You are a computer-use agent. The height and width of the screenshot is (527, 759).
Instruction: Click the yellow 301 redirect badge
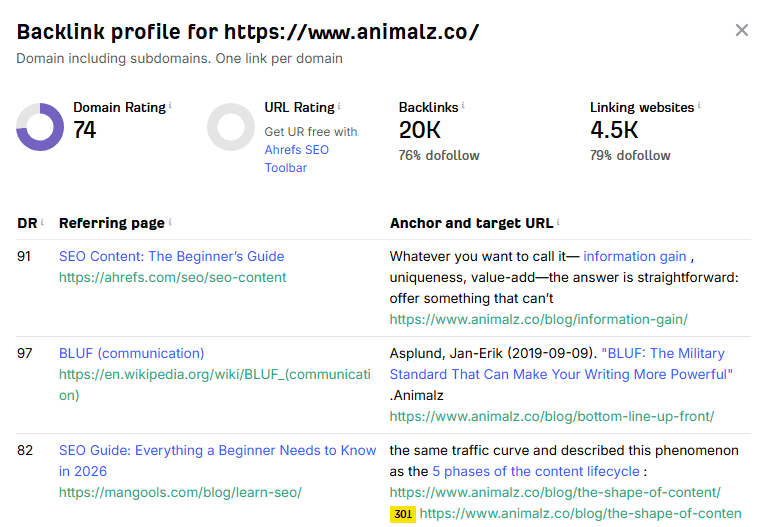coord(403,514)
